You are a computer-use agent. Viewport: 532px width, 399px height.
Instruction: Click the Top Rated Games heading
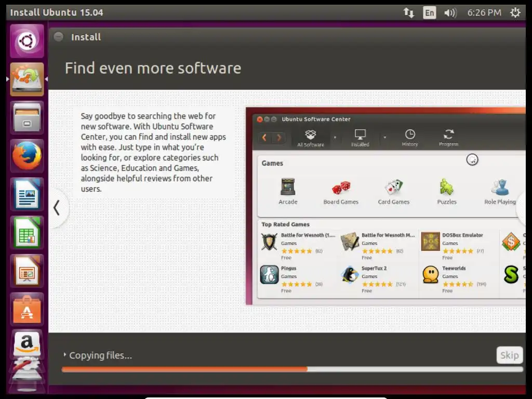285,224
